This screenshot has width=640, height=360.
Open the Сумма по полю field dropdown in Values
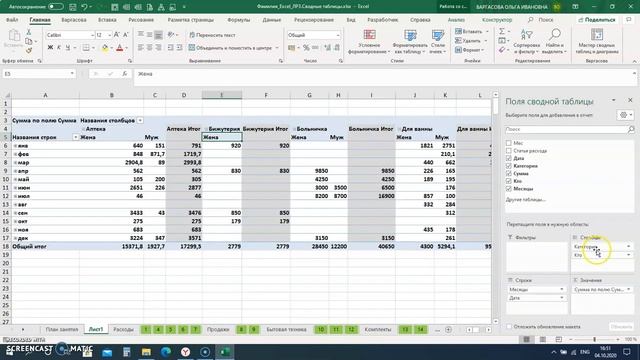point(628,289)
